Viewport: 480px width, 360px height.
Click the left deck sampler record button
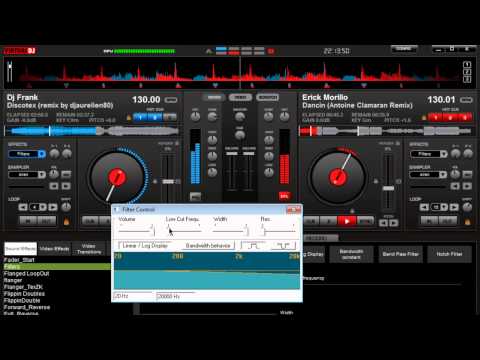tap(66, 174)
